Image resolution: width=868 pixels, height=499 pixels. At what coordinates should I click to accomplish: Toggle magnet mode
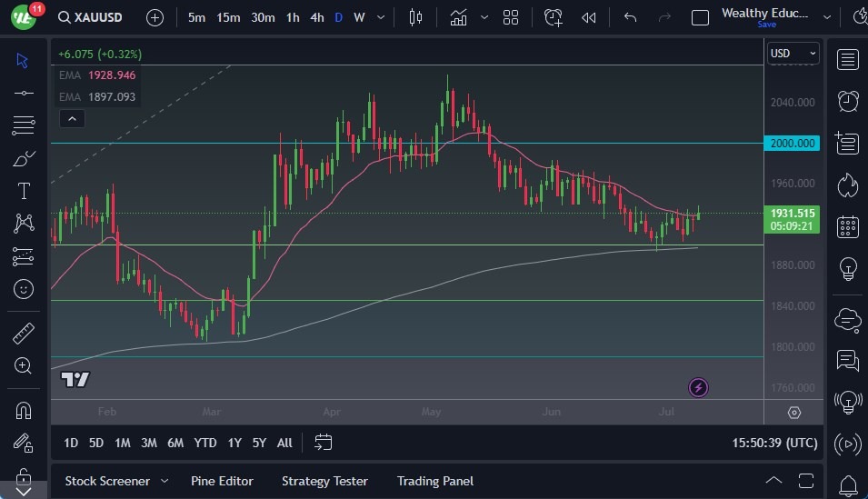click(24, 411)
